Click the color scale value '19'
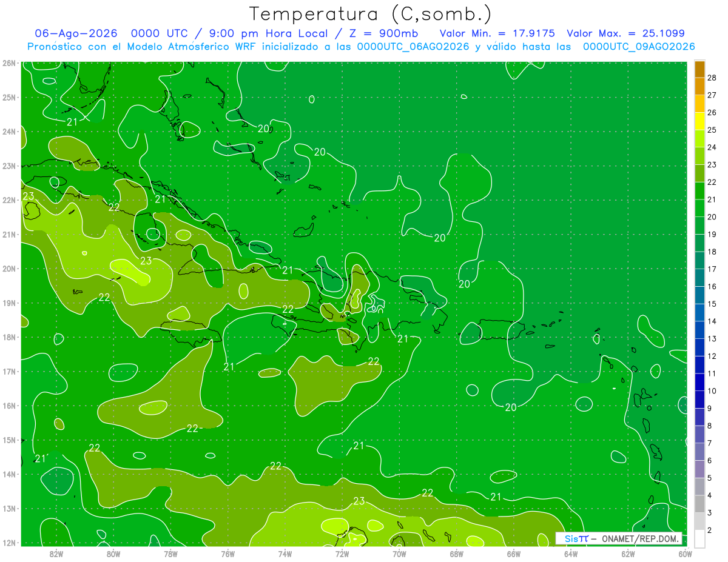Screen dimensions: 728x562 tap(712, 234)
